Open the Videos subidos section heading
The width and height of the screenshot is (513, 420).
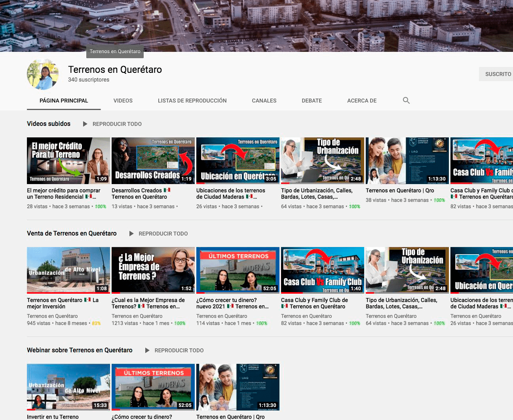point(49,124)
